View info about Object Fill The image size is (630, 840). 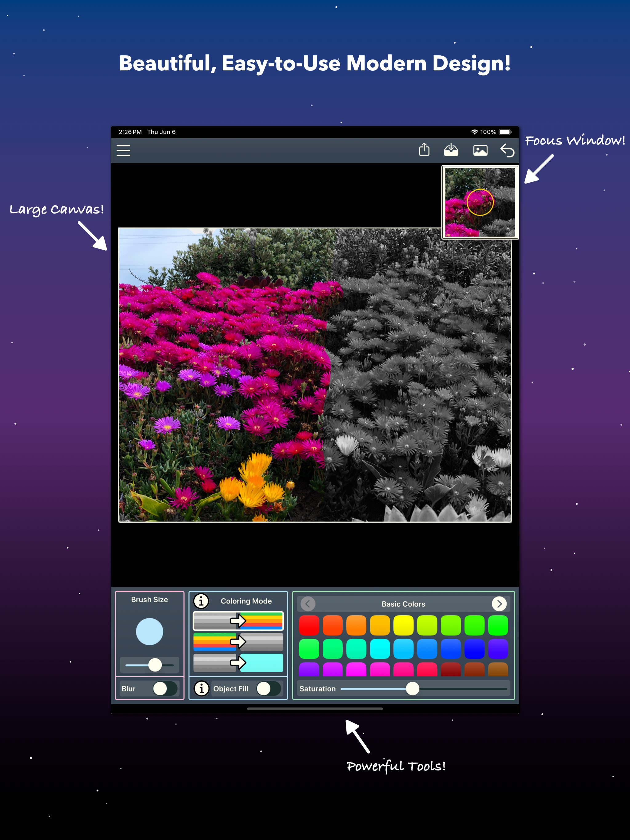click(x=201, y=688)
